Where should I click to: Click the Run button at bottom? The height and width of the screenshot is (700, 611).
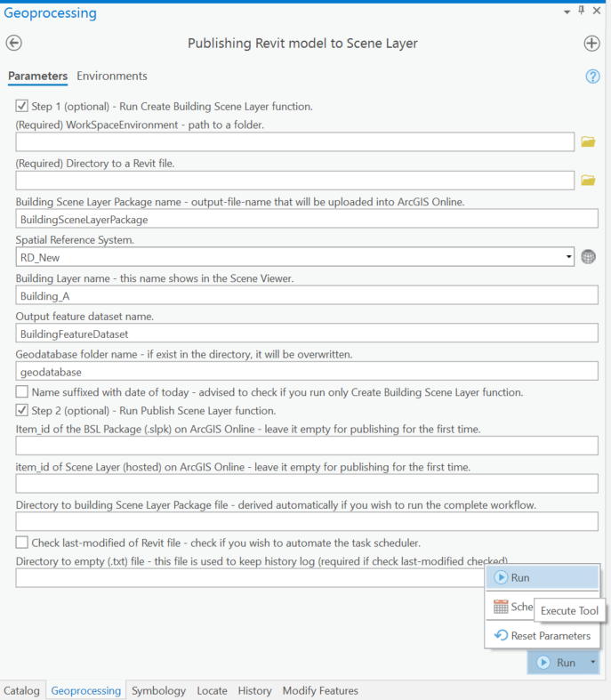[557, 663]
